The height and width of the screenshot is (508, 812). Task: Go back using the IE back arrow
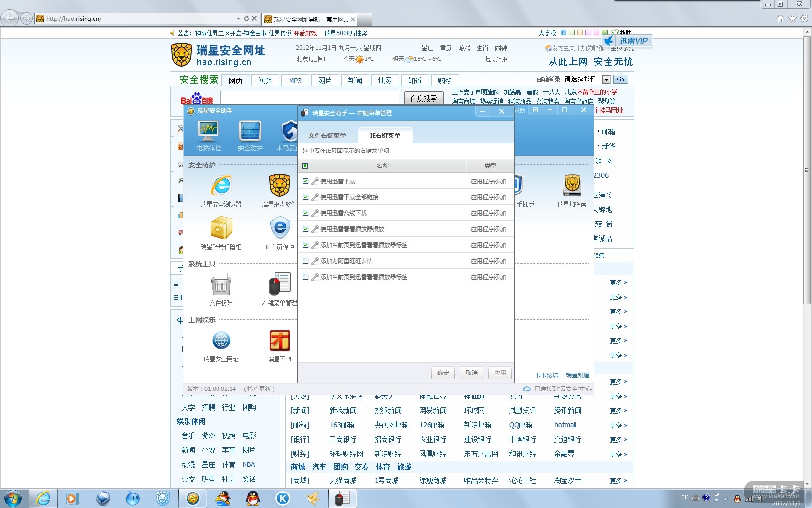point(10,19)
